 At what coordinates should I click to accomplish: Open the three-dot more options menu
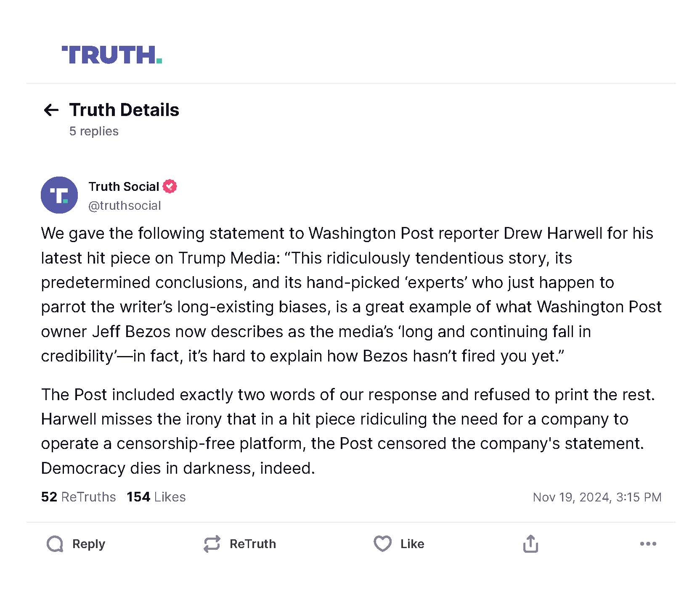pyautogui.click(x=648, y=544)
